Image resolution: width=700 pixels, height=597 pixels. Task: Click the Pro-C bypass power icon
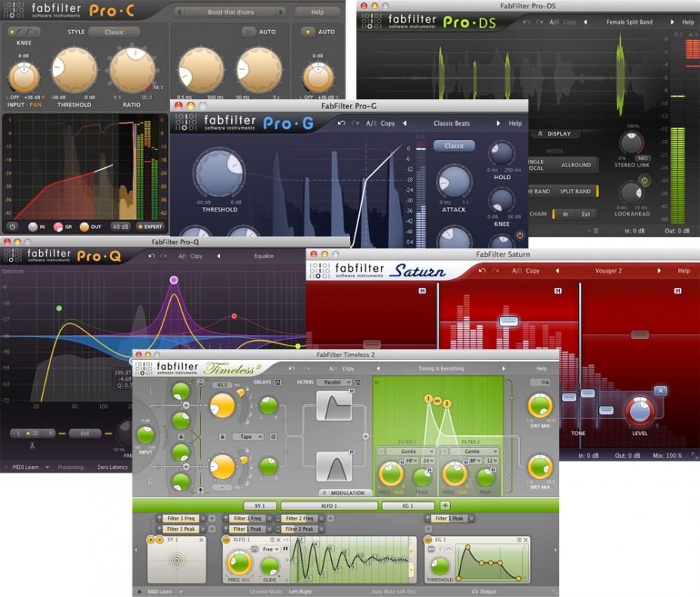(x=13, y=226)
